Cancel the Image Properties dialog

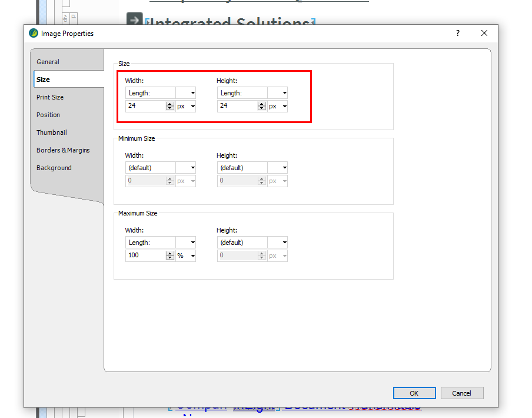coord(461,393)
